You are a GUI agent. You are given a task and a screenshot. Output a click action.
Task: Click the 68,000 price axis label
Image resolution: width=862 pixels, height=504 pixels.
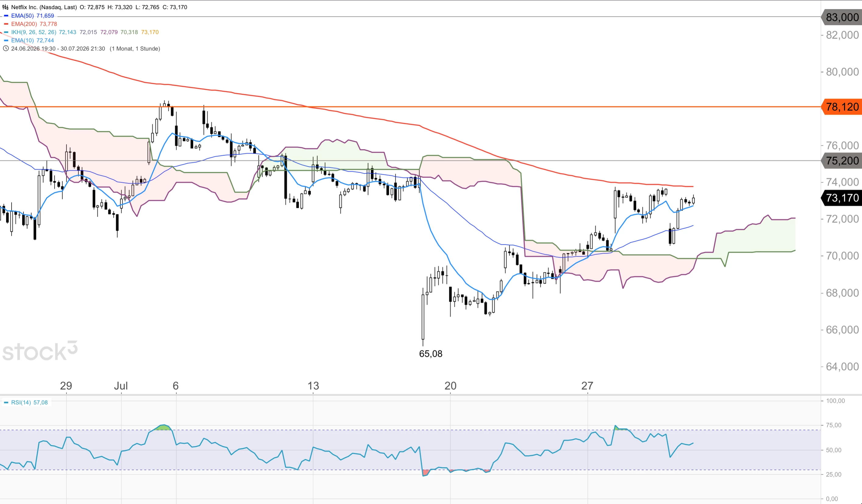(842, 293)
